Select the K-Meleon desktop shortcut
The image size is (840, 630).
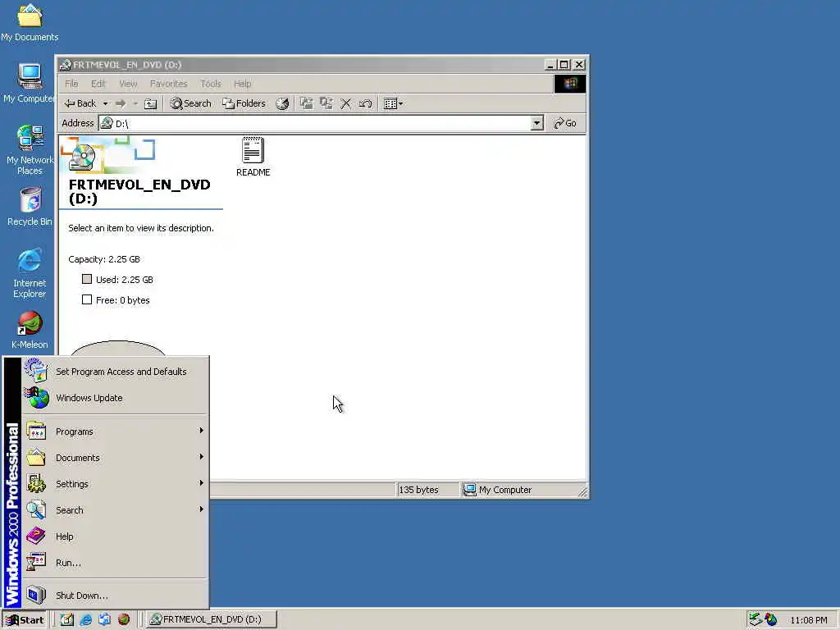[x=30, y=330]
